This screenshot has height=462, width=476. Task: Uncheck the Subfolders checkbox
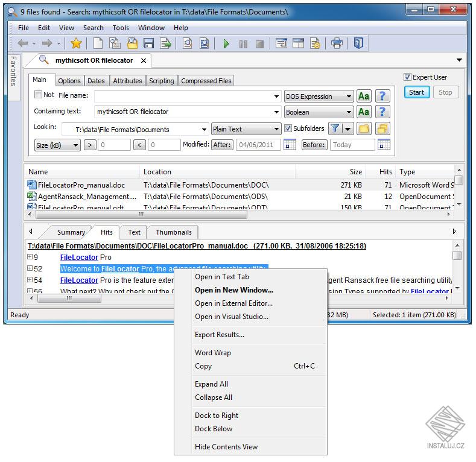tap(288, 128)
